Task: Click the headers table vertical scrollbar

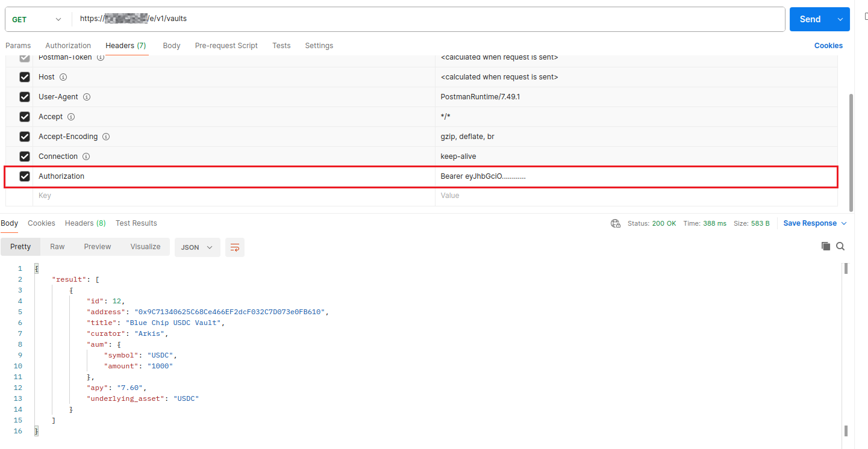Action: [851, 150]
